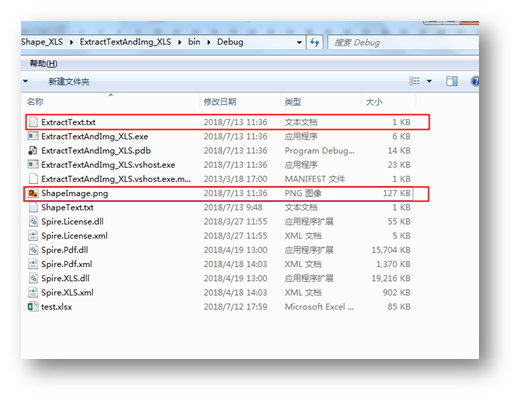Image resolution: width=521 pixels, height=401 pixels.
Task: Click the Spire.Pdf.dll file icon
Action: 33,250
